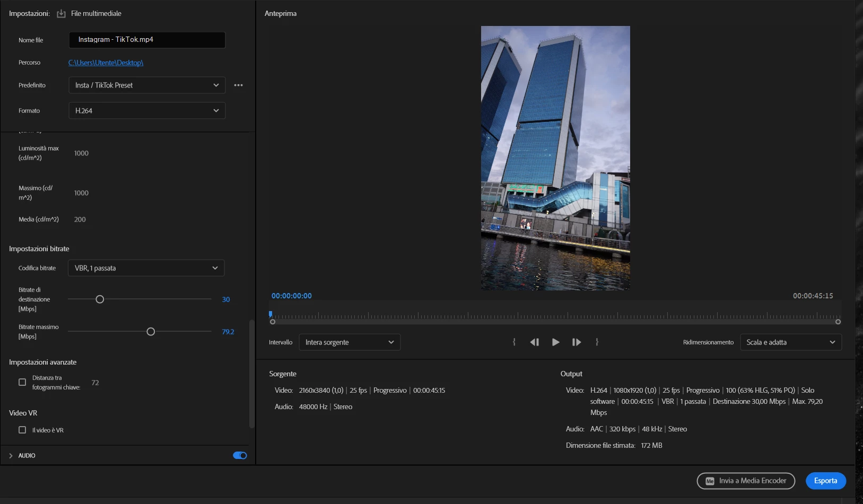Screen dimensions: 863x504
Task: Open the Predefinito preset dropdown
Action: click(147, 85)
